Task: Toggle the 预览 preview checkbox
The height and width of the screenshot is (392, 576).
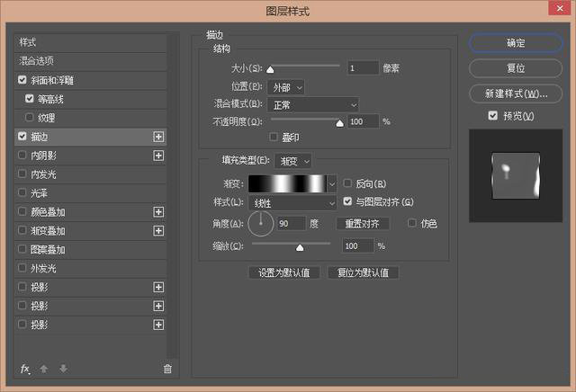Action: (x=492, y=116)
